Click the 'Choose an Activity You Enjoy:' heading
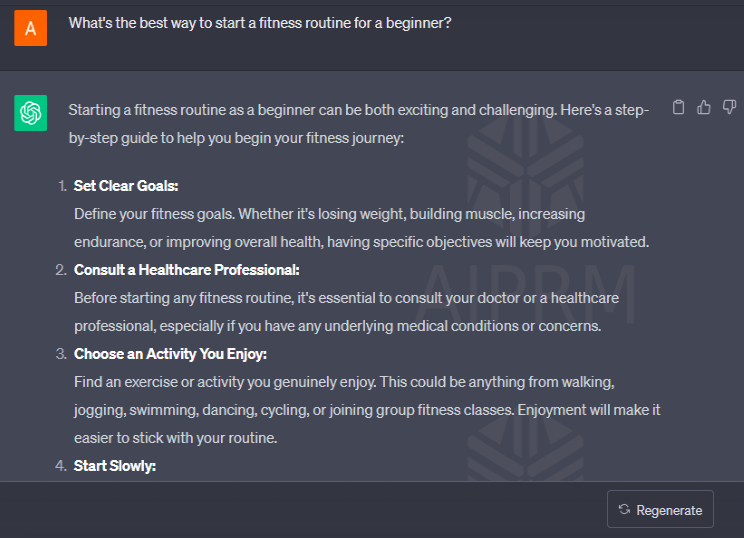Screen dimensions: 744x538 (170, 354)
